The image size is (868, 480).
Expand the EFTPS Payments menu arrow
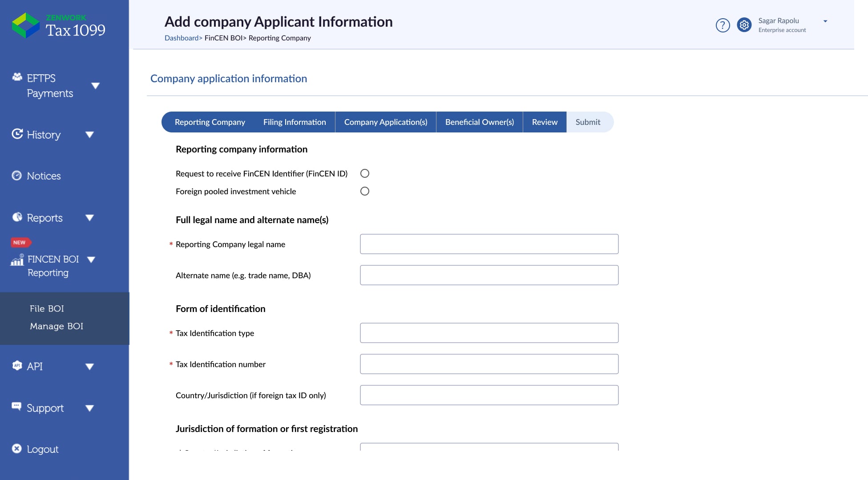point(95,85)
